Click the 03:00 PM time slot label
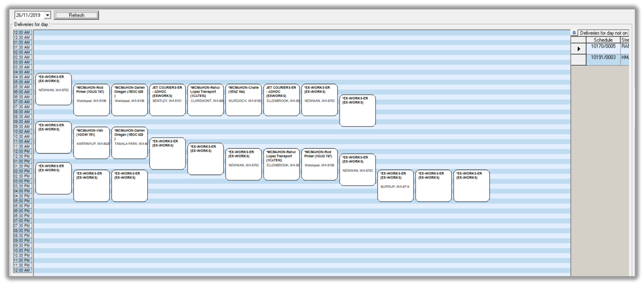The image size is (644, 287). (22, 181)
